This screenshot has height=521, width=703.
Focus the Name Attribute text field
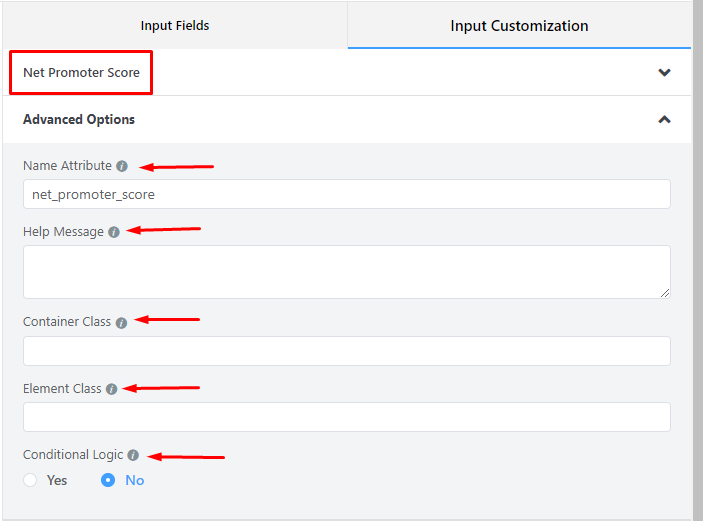[347, 194]
